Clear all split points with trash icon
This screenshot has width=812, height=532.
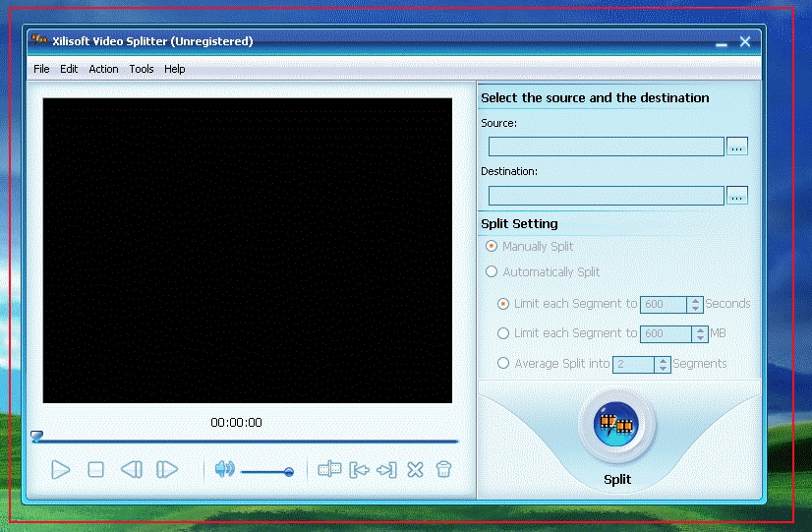(x=443, y=469)
